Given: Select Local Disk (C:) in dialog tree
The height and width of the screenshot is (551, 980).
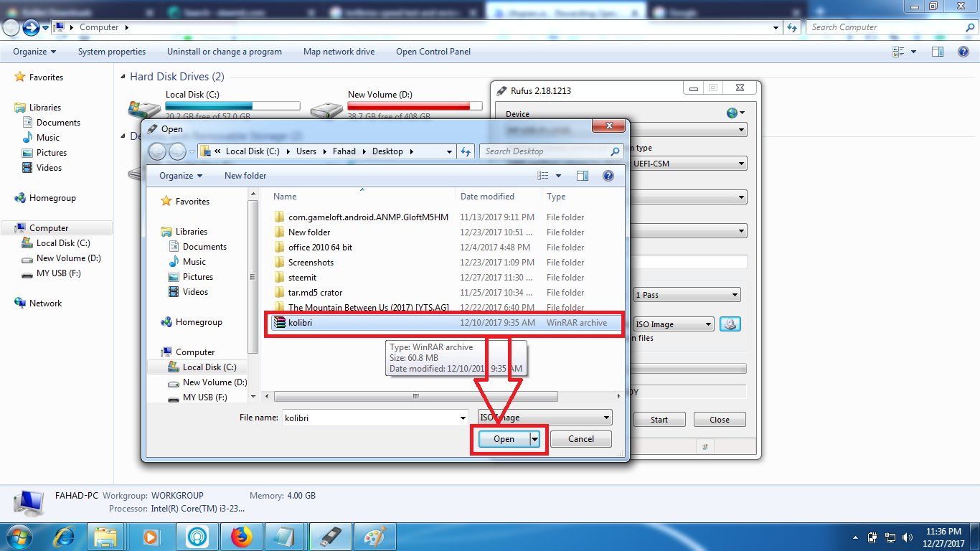Looking at the screenshot, I should click(x=209, y=367).
